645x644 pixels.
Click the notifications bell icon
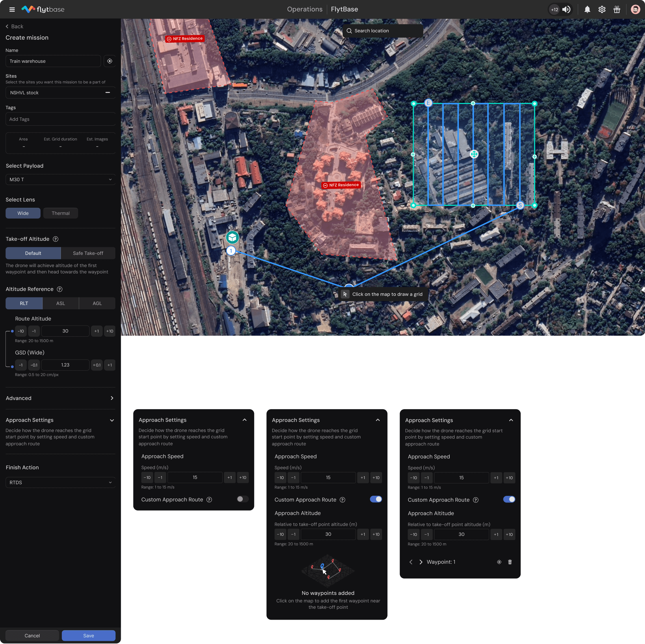[x=587, y=9]
